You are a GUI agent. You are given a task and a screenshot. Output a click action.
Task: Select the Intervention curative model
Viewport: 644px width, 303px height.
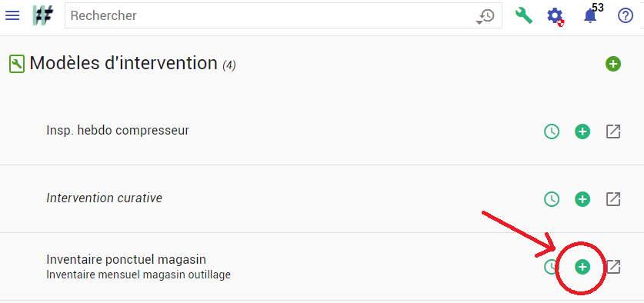click(105, 198)
